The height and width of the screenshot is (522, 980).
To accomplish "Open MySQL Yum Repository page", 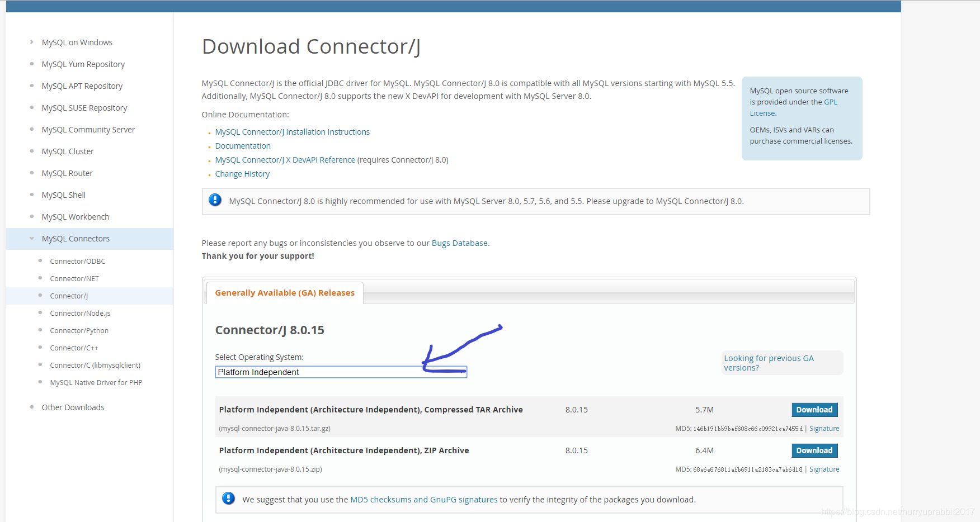I will (x=83, y=64).
